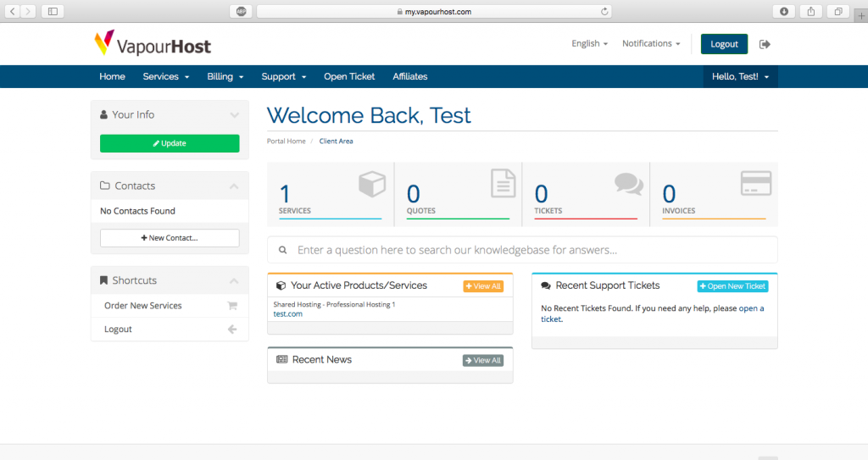Click the knowledgebase search magnifier icon
The height and width of the screenshot is (460, 868).
283,250
